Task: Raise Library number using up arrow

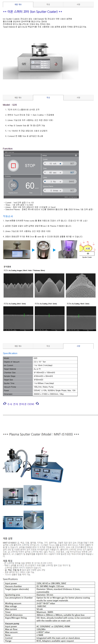Action: (60, 181)
